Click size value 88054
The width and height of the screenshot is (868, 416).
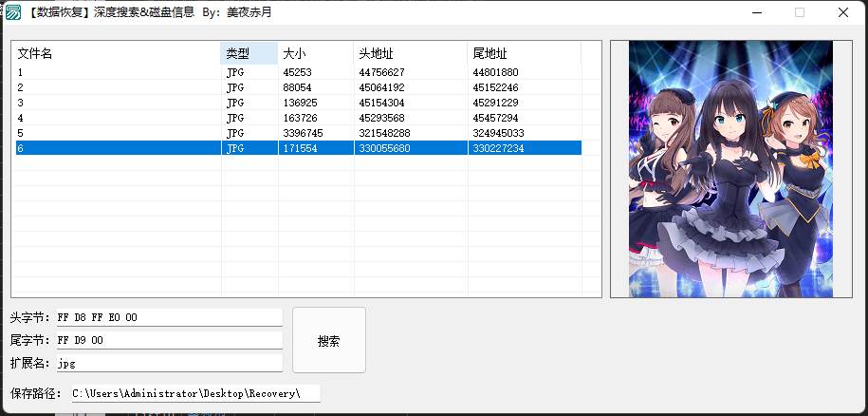click(297, 87)
